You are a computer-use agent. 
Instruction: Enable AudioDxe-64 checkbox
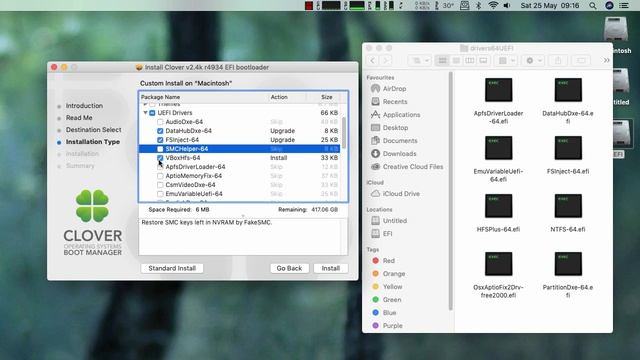tap(160, 122)
